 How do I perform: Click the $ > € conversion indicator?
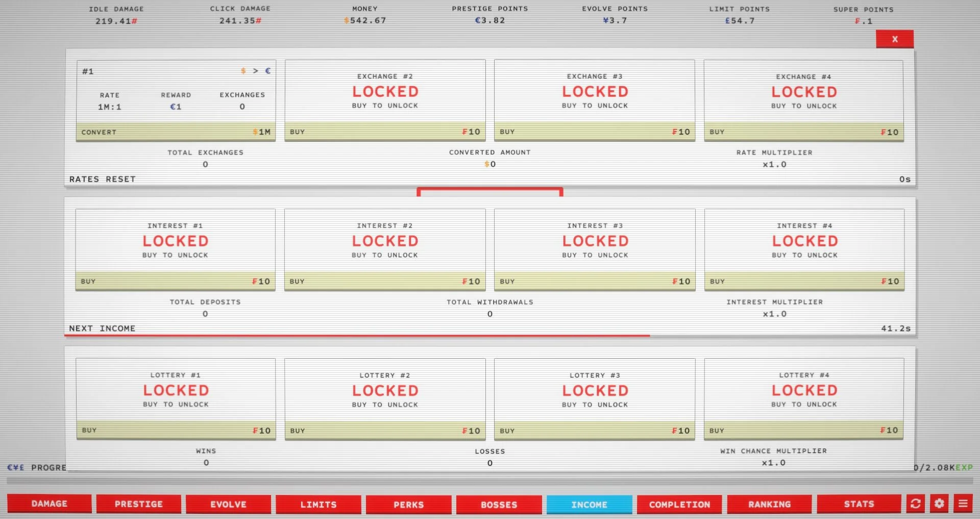pyautogui.click(x=256, y=71)
